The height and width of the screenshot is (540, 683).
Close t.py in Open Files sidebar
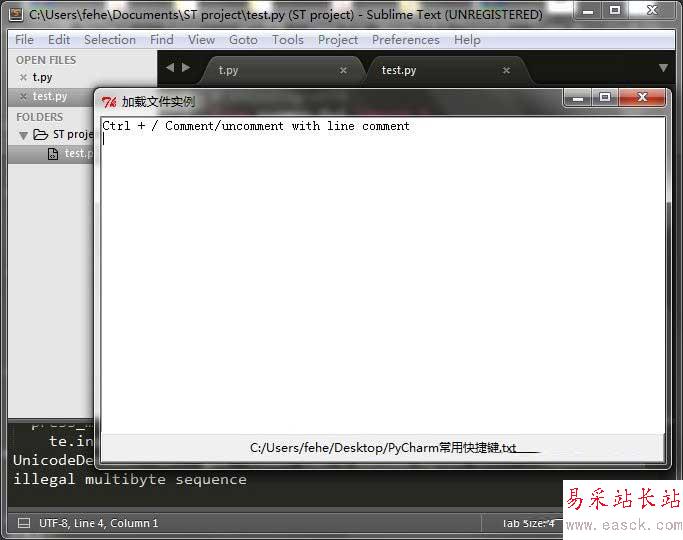pos(23,78)
